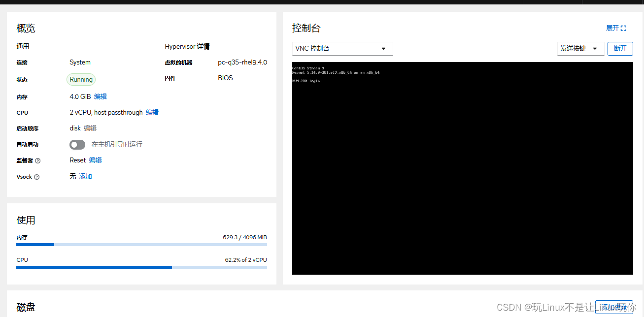The image size is (644, 317).
Task: Click 添加 link in the Vsock row
Action: [x=86, y=176]
